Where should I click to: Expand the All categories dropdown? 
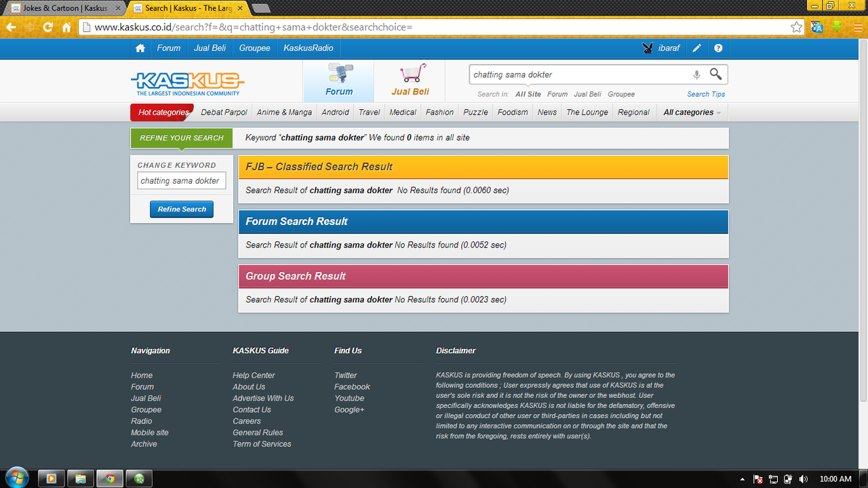tap(692, 113)
